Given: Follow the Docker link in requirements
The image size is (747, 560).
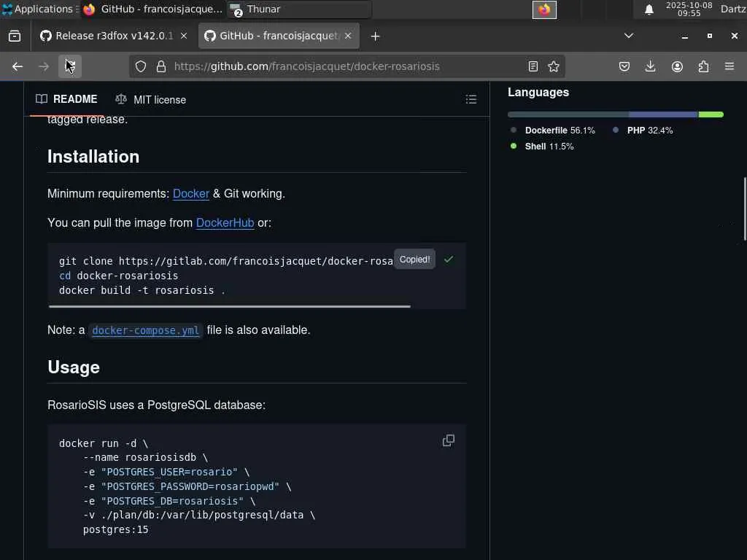Looking at the screenshot, I should (x=191, y=194).
